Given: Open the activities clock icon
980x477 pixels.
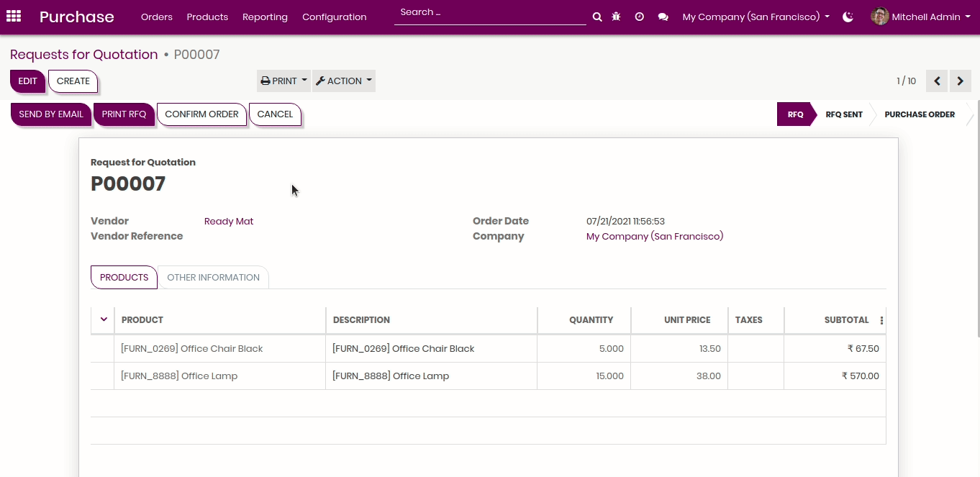Looking at the screenshot, I should (x=639, y=17).
